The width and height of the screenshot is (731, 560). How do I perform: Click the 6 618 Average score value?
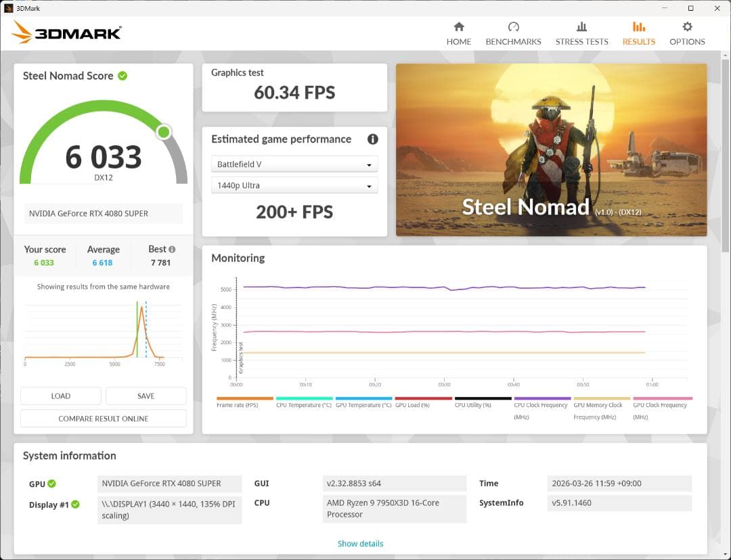click(103, 263)
